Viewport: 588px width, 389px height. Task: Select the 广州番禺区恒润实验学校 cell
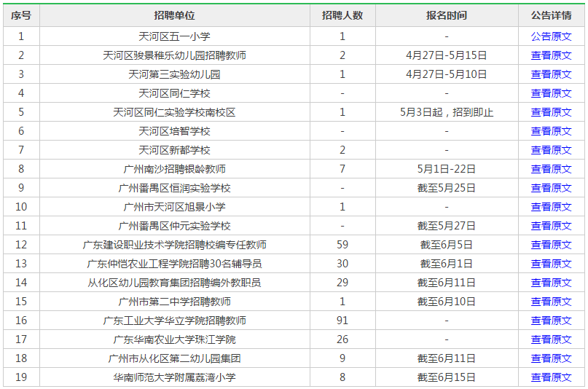(x=175, y=188)
